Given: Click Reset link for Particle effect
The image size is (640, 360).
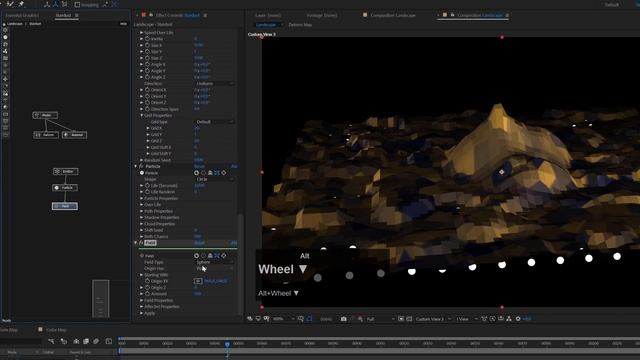Looking at the screenshot, I should click(x=200, y=167).
